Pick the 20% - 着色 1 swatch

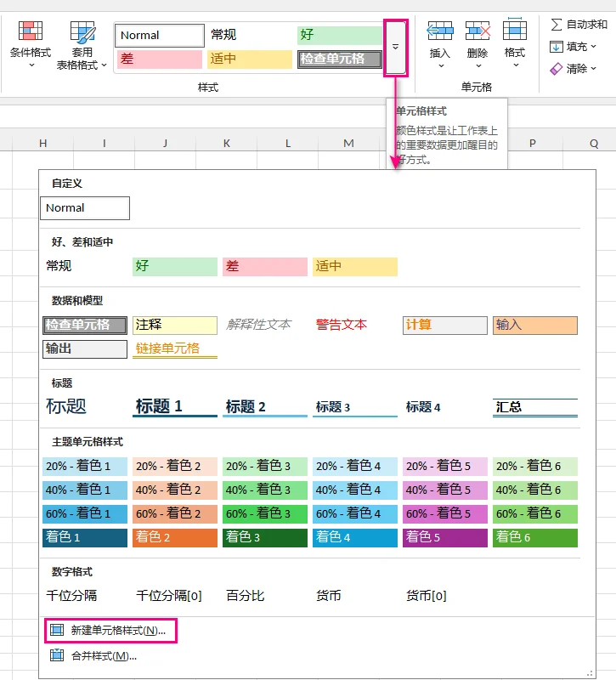85,467
